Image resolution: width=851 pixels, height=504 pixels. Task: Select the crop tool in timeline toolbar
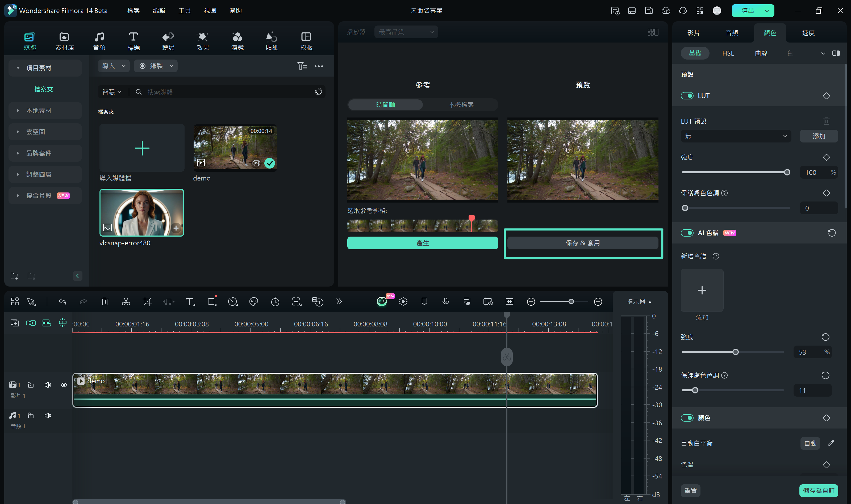(x=147, y=302)
